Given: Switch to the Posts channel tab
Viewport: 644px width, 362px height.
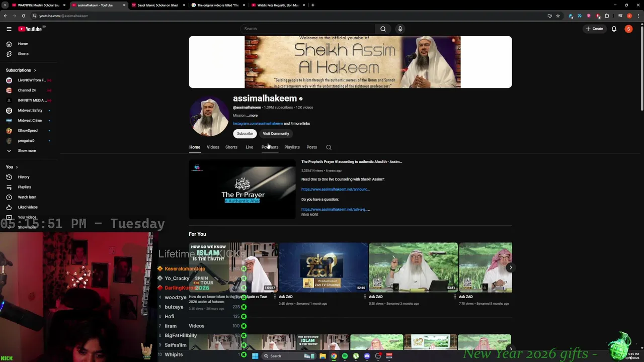Looking at the screenshot, I should click(x=311, y=147).
